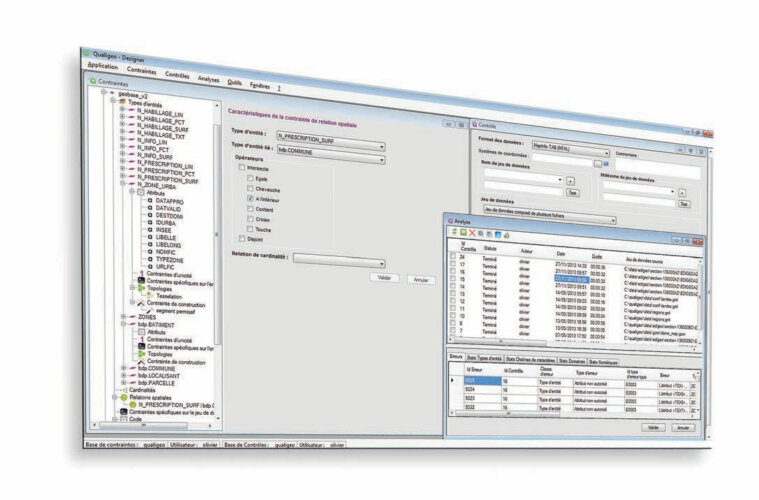Click the plus button beside 'Nom du jeu de données'
759x500 pixels.
coord(571,181)
